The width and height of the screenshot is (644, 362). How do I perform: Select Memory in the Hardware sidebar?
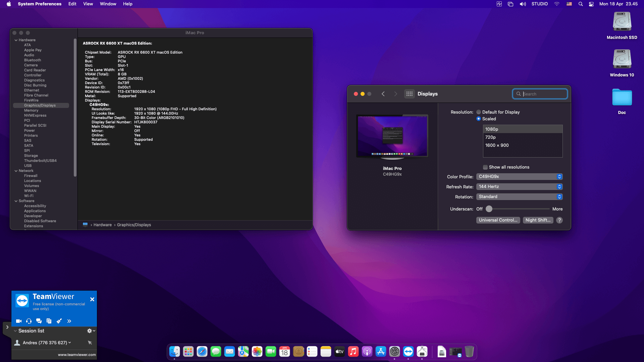[31, 110]
